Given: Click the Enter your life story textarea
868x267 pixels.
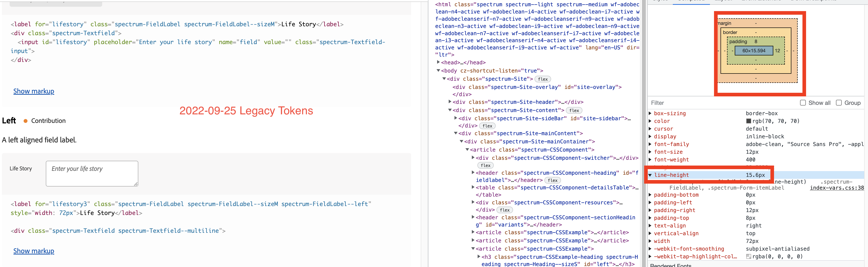Looking at the screenshot, I should click(92, 174).
